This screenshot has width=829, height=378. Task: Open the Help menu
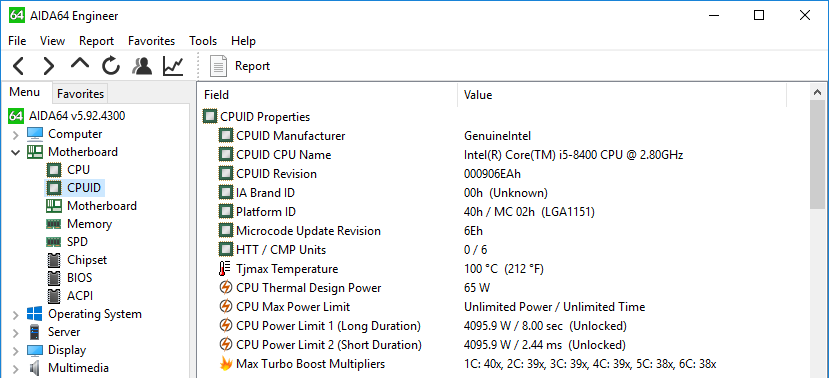(243, 41)
